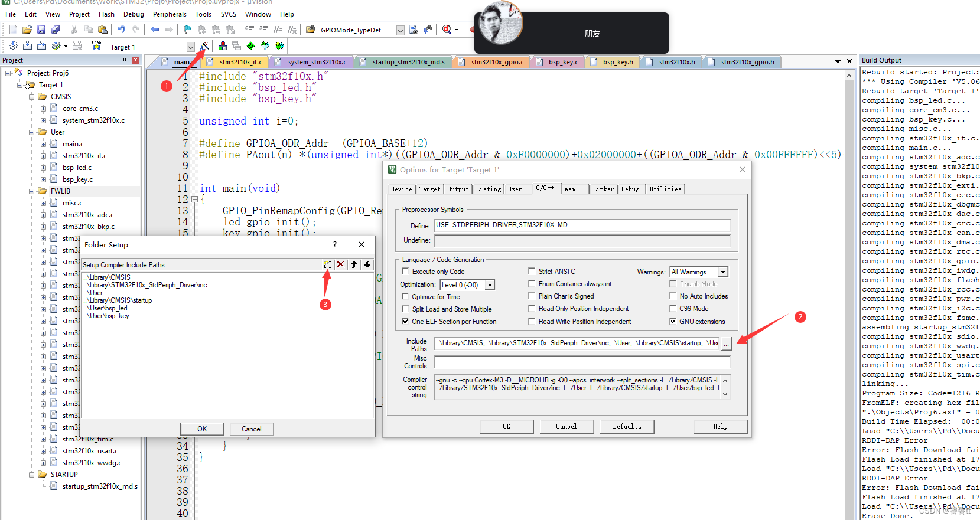980x520 pixels.
Task: Click the green Manage Run-Time Environment icon
Action: tap(251, 46)
